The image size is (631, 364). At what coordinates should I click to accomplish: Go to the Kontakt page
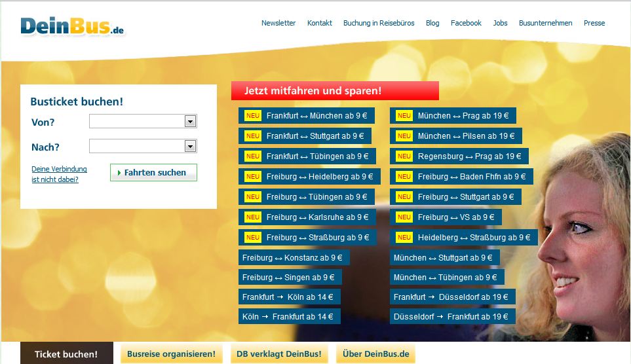click(x=320, y=23)
